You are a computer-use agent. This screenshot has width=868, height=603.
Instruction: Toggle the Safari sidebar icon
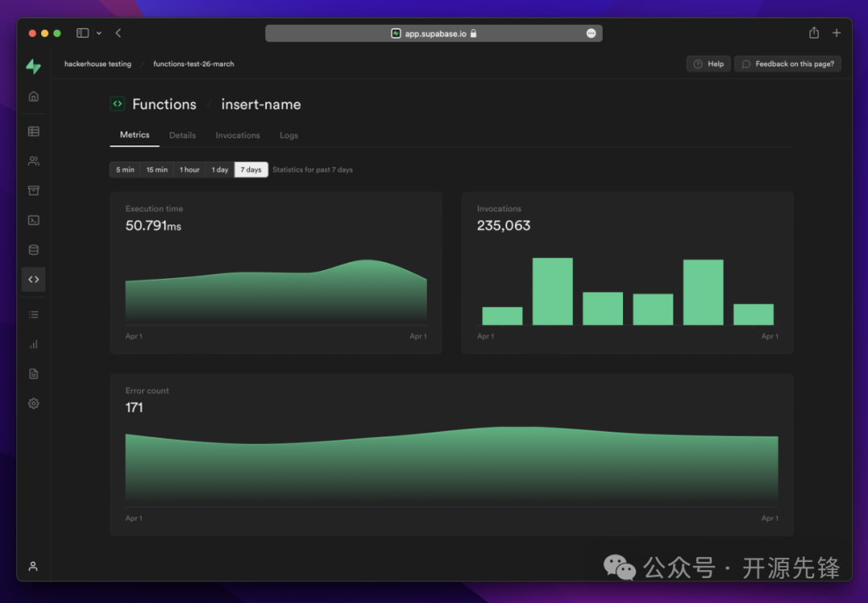click(83, 33)
